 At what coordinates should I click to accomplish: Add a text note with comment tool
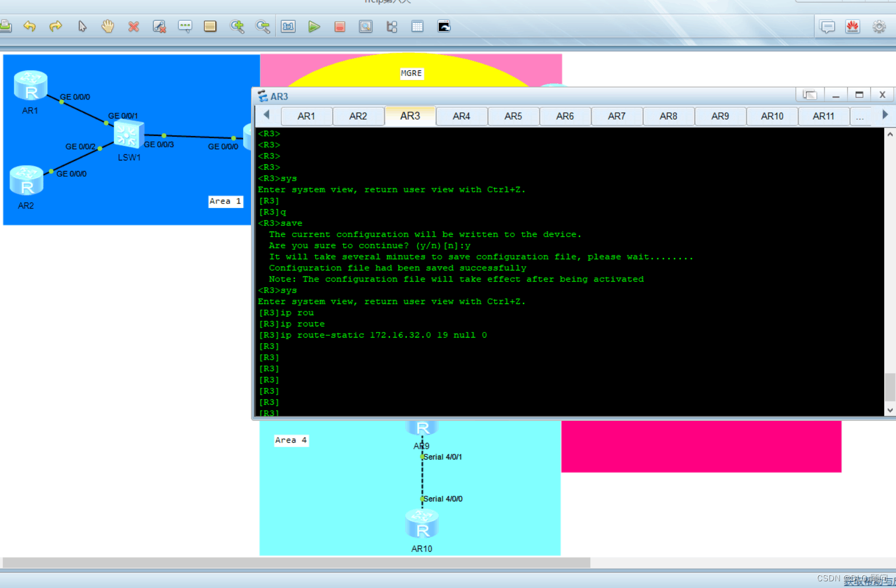point(185,26)
